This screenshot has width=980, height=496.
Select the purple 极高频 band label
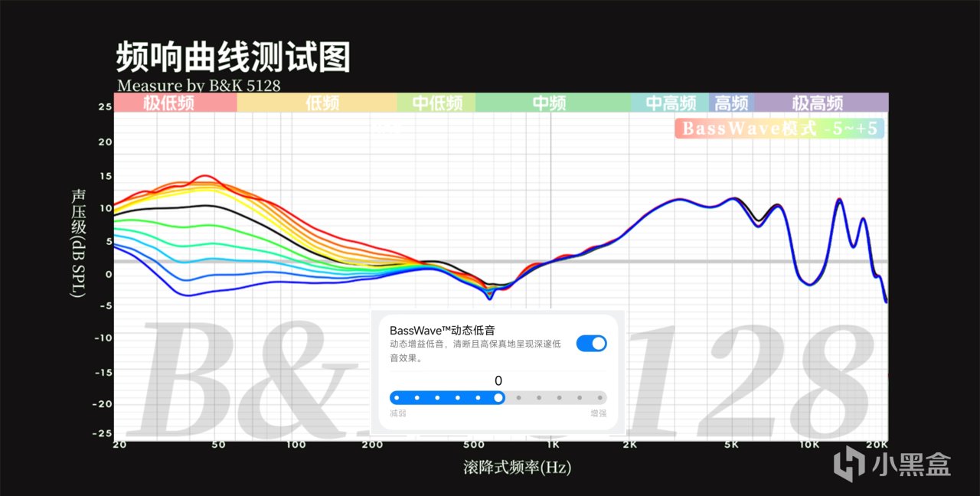click(818, 103)
